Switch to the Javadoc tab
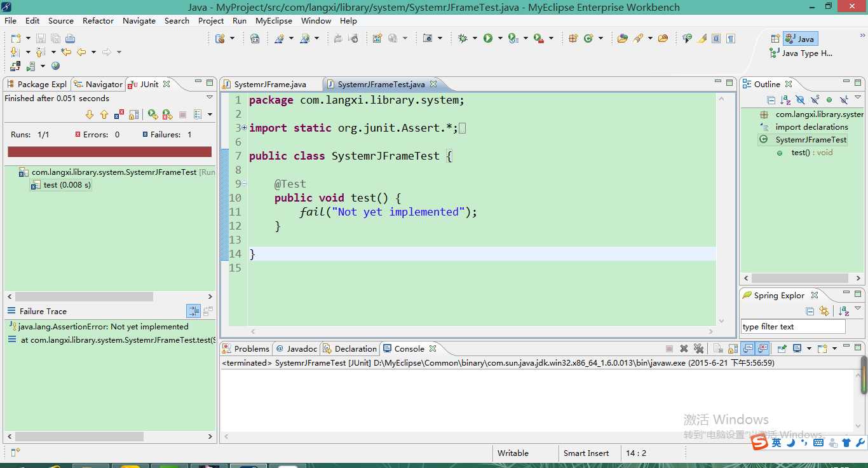Screen dimensions: 868x468 coord(296,348)
